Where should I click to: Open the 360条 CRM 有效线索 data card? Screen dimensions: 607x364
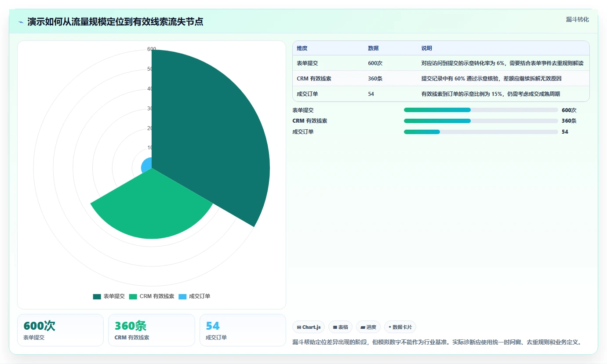pyautogui.click(x=152, y=330)
